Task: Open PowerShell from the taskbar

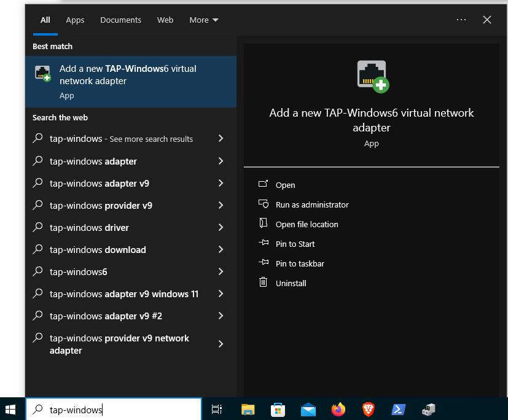Action: point(398,409)
